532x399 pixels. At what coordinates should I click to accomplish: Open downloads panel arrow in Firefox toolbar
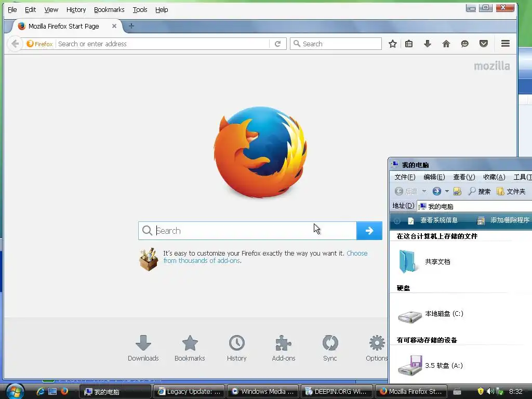click(x=428, y=44)
